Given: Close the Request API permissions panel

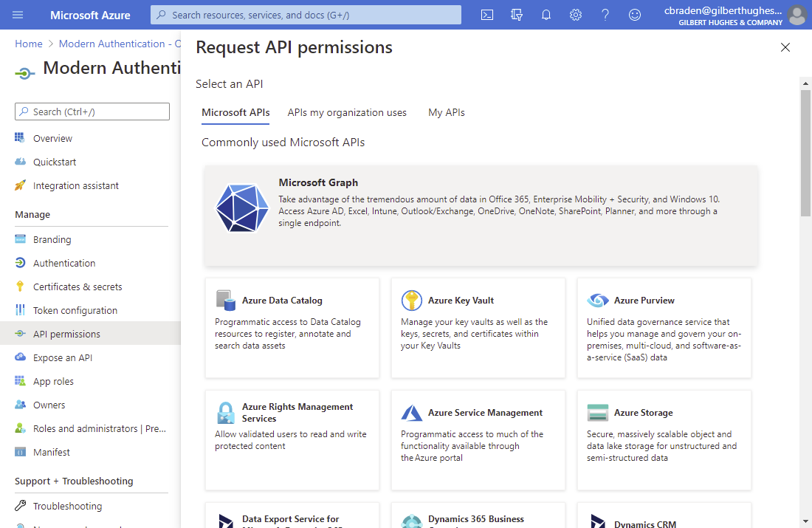Looking at the screenshot, I should [x=785, y=47].
